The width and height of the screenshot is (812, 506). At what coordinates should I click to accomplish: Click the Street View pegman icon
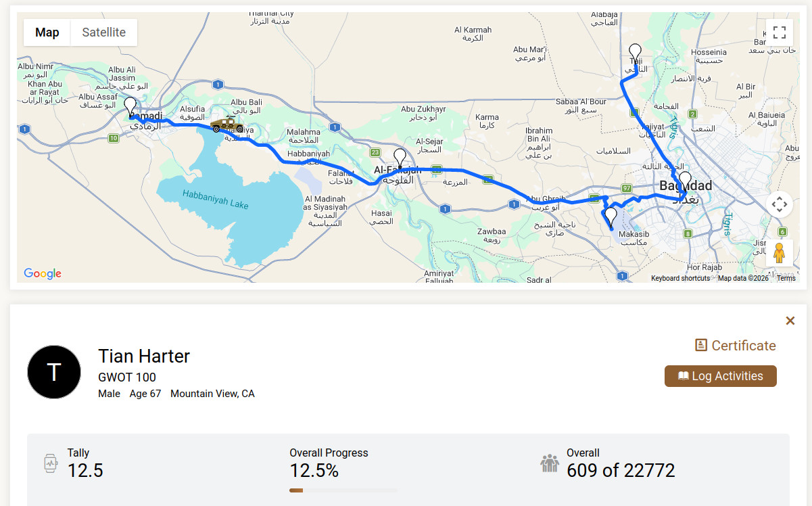[779, 252]
